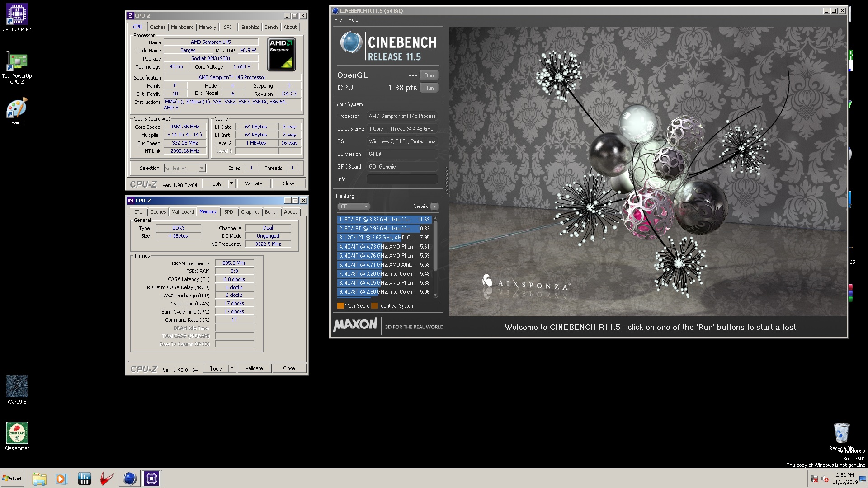The height and width of the screenshot is (488, 868).
Task: Open the Cinebench File menu
Action: (x=338, y=20)
